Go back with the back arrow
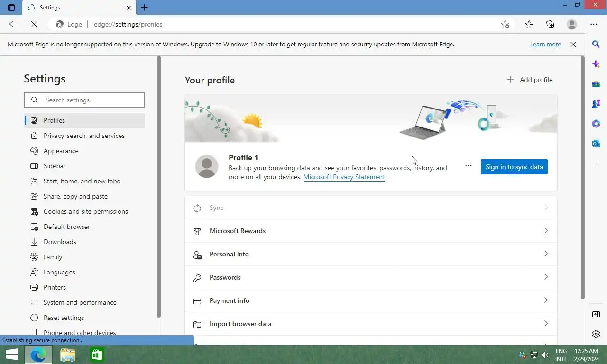 (13, 24)
